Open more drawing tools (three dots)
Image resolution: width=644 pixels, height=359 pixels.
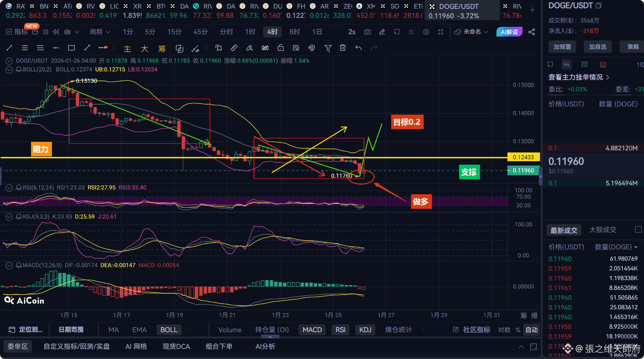pos(103,48)
